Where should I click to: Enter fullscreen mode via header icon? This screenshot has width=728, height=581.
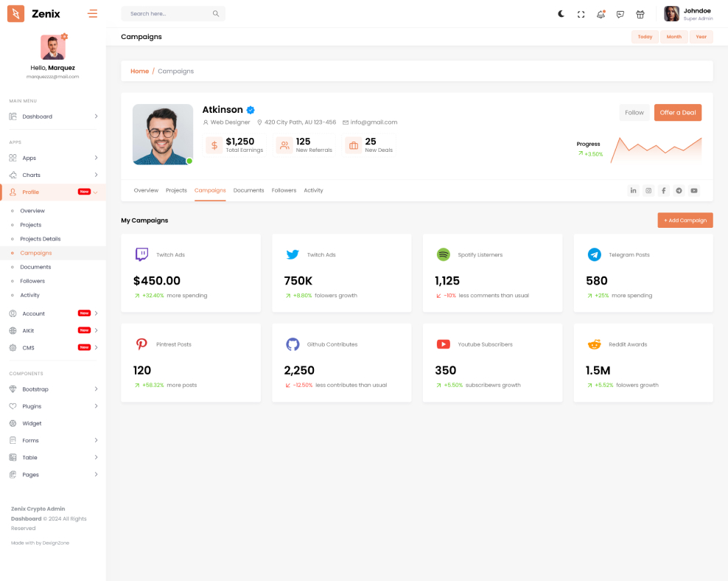click(x=581, y=14)
